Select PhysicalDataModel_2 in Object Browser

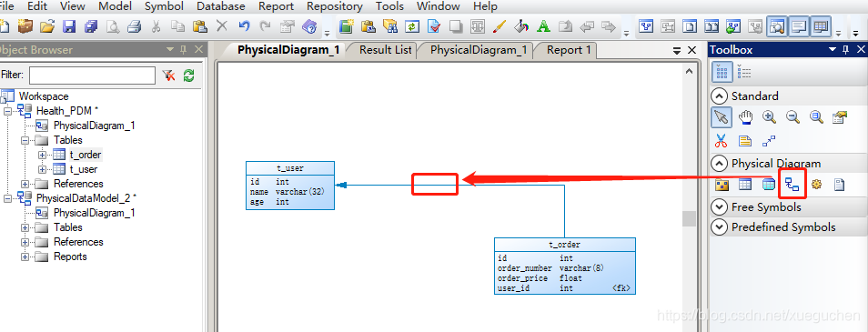(x=85, y=198)
